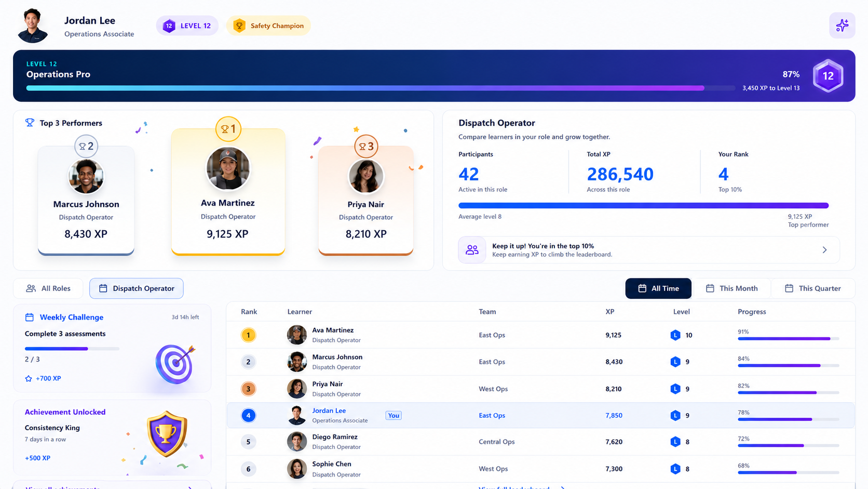
Task: Click the rank 1 trophy medal on Ava's card
Action: [228, 129]
